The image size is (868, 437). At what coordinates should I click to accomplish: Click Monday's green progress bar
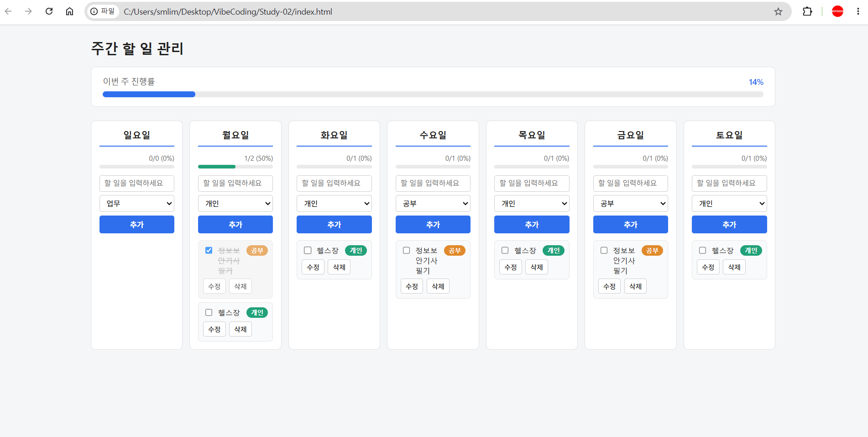tap(235, 167)
